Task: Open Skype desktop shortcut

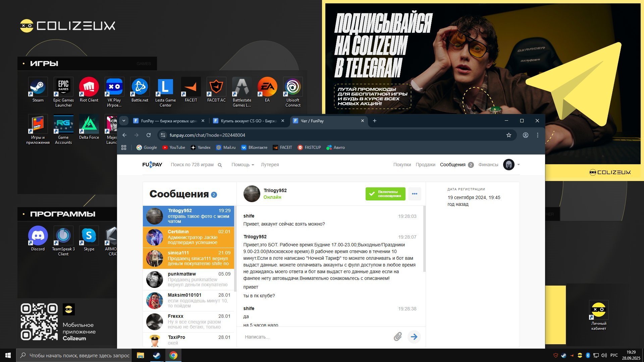Action: 89,238
